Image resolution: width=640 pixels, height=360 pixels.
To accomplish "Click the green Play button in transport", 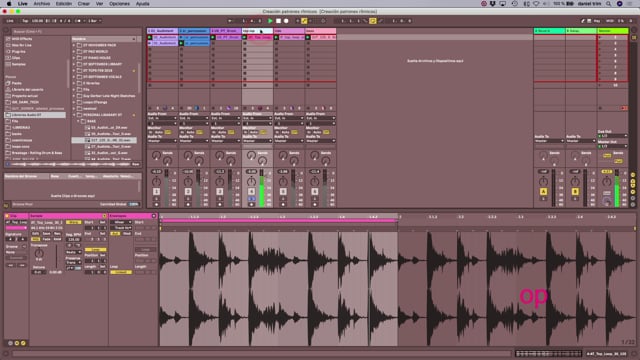I will point(270,21).
